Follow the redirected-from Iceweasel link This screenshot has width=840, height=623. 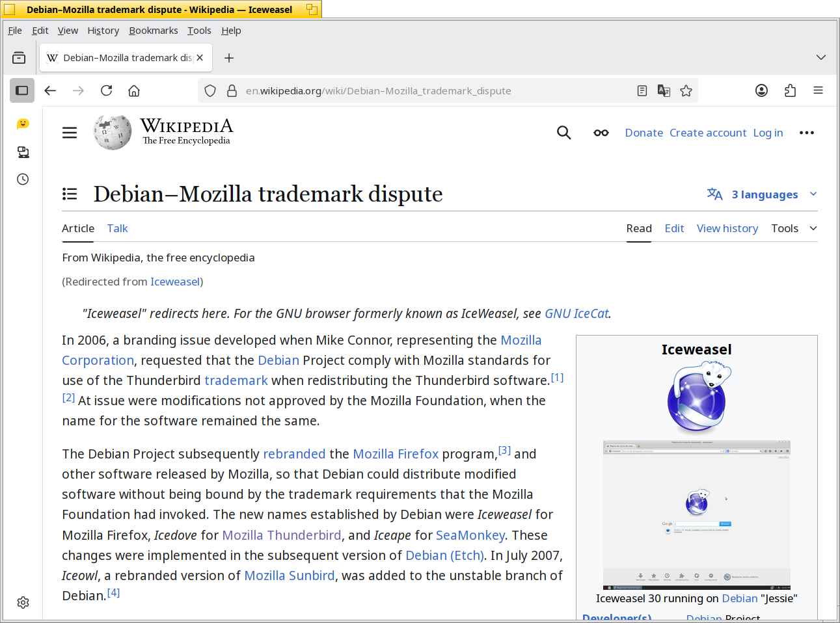coord(175,282)
